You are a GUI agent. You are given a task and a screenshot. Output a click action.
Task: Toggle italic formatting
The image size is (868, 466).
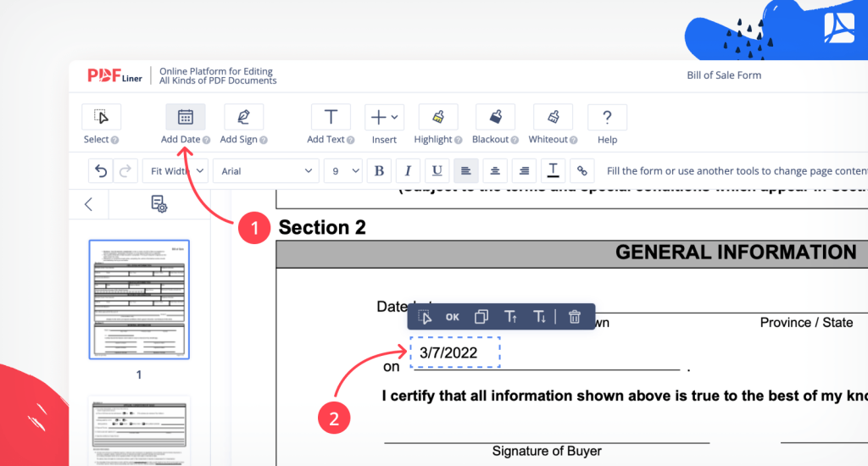408,171
